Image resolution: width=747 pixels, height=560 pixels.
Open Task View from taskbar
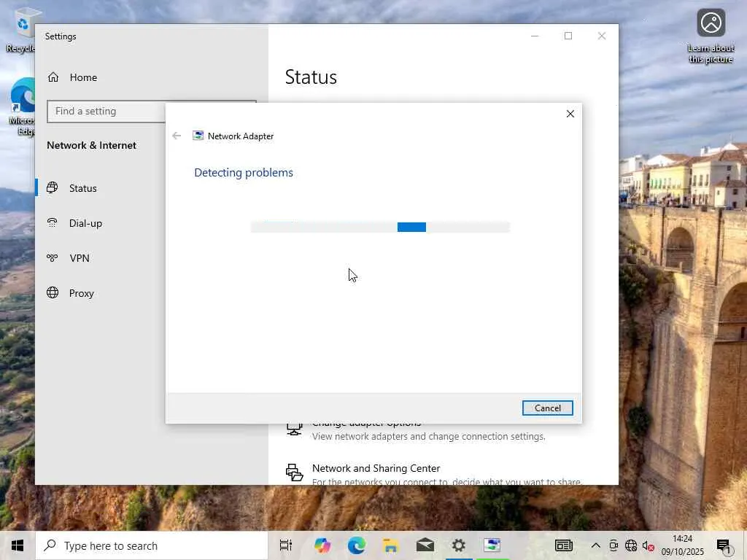click(x=286, y=545)
